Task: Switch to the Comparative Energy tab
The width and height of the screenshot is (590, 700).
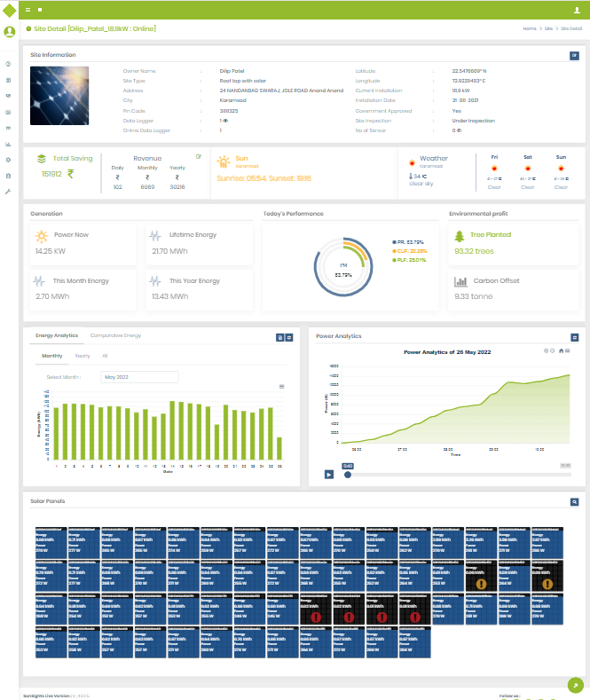Action: [x=115, y=336]
